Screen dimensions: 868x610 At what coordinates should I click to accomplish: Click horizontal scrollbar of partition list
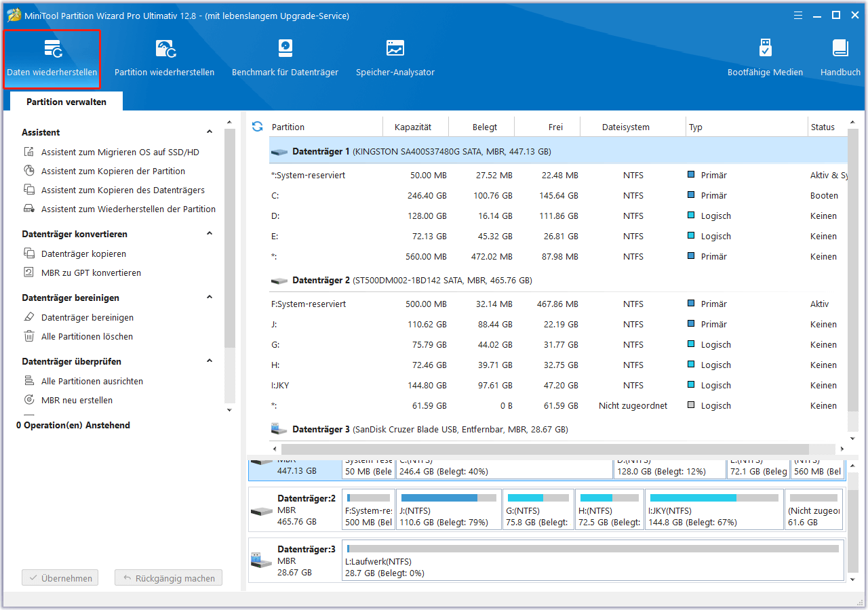(545, 449)
